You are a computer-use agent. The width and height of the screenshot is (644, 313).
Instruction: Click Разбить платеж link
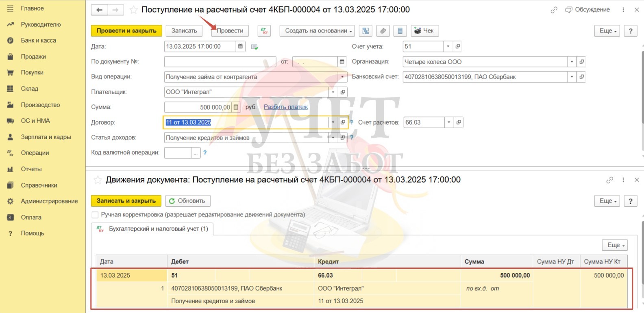point(285,107)
